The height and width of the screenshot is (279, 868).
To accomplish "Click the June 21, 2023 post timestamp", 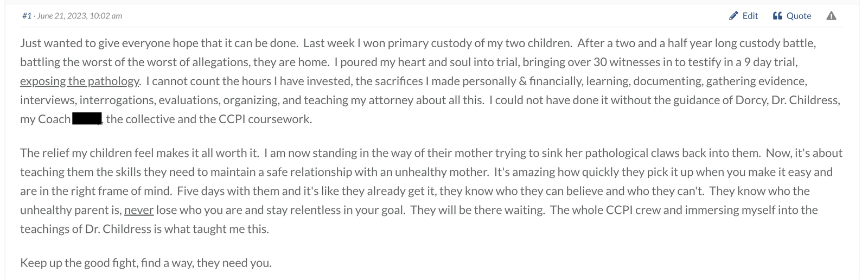I will tap(79, 16).
